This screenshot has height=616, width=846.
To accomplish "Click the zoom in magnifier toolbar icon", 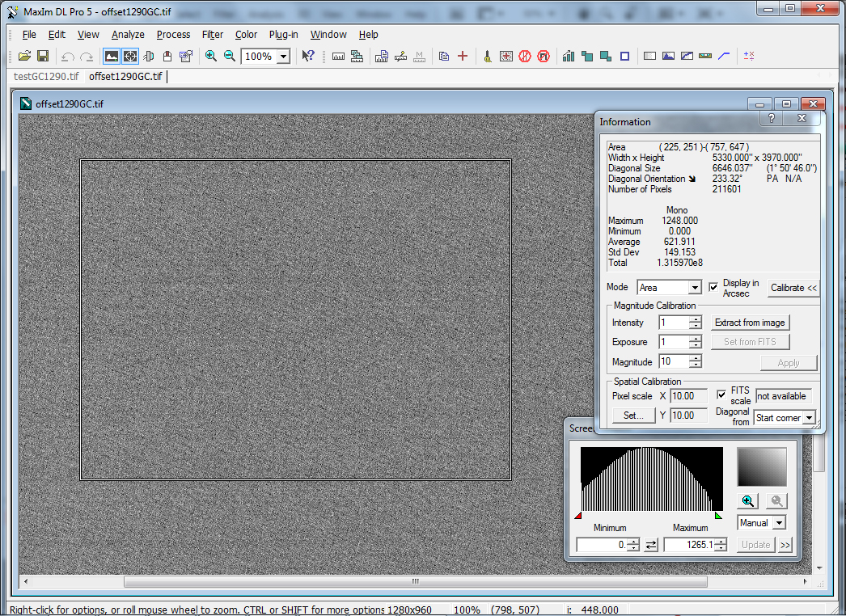I will click(211, 56).
